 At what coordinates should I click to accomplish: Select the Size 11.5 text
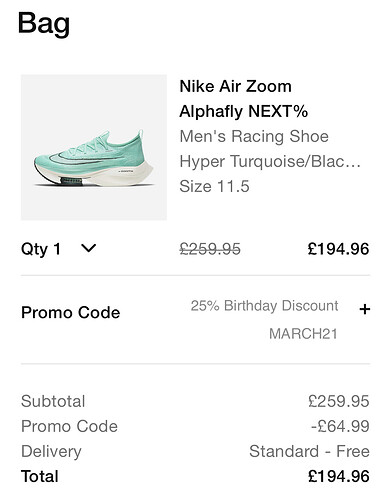pos(214,186)
